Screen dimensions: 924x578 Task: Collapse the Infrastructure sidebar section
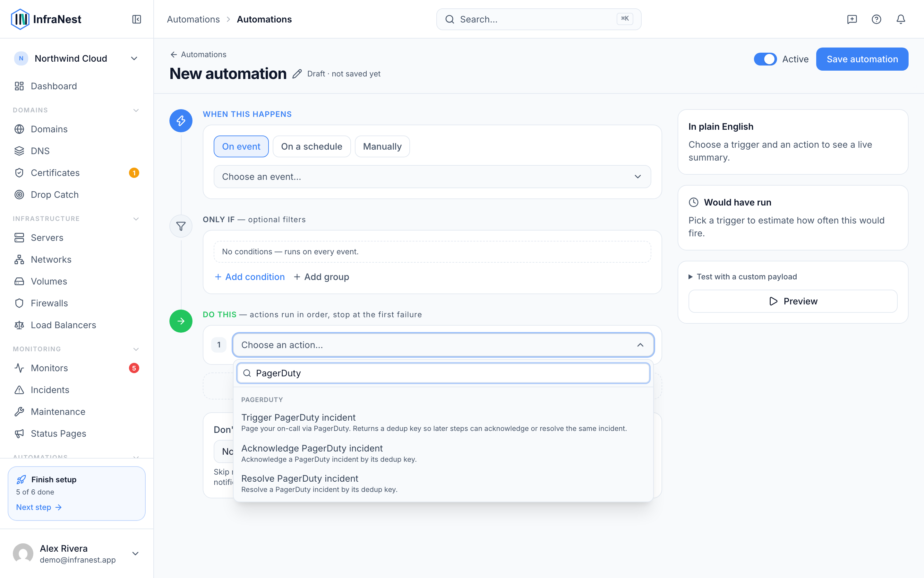[136, 219]
